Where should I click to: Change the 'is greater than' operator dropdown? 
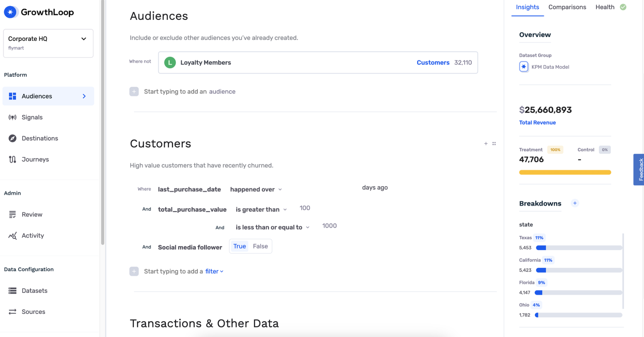click(261, 210)
